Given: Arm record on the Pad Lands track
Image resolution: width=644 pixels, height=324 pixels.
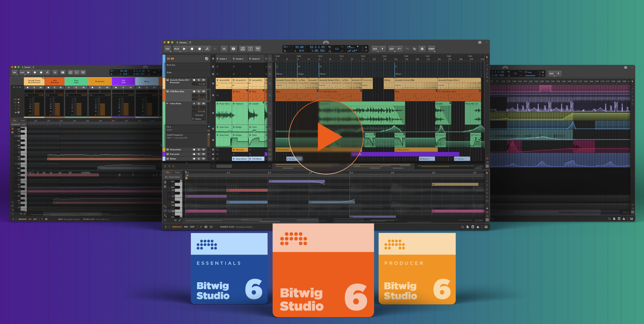Looking at the screenshot, I should 194,154.
